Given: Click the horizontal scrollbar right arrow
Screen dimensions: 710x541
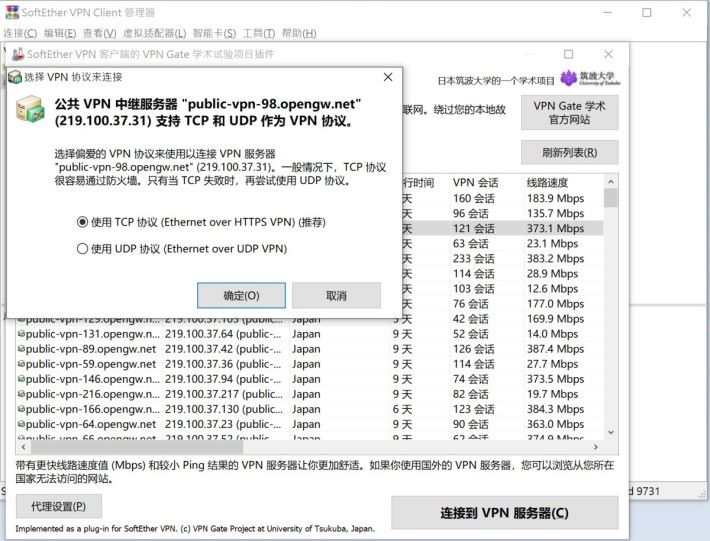Looking at the screenshot, I should (596, 447).
